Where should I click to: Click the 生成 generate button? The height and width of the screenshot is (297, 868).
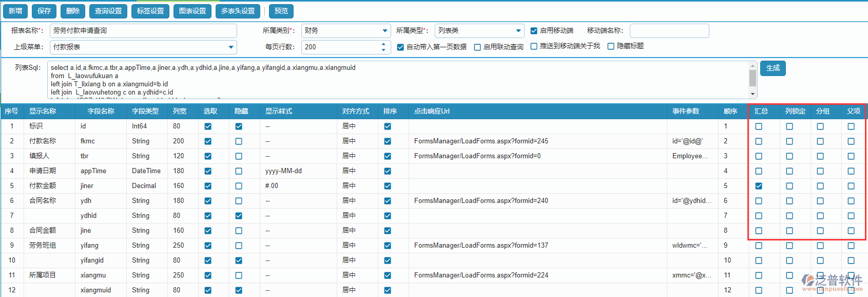tap(773, 68)
